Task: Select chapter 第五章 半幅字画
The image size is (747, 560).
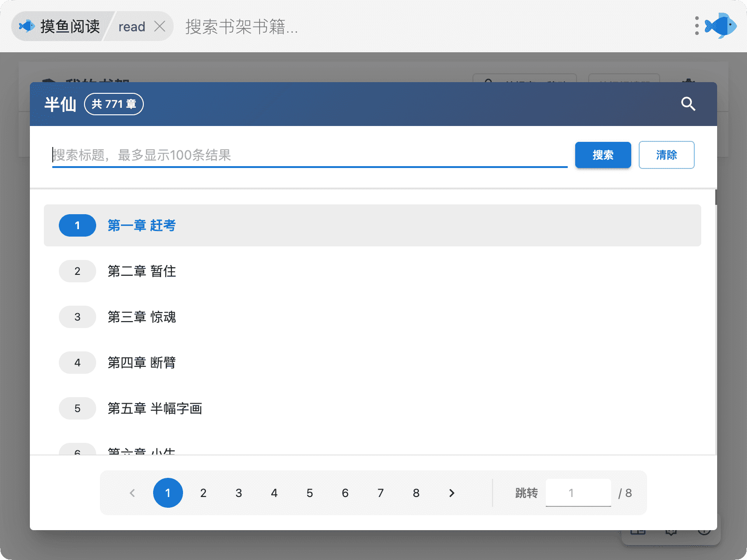Action: point(155,408)
